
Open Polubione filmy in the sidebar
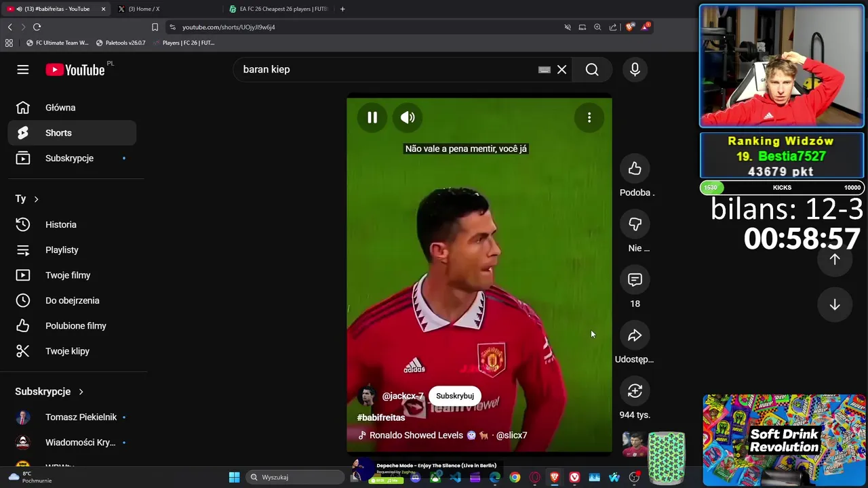(x=72, y=326)
